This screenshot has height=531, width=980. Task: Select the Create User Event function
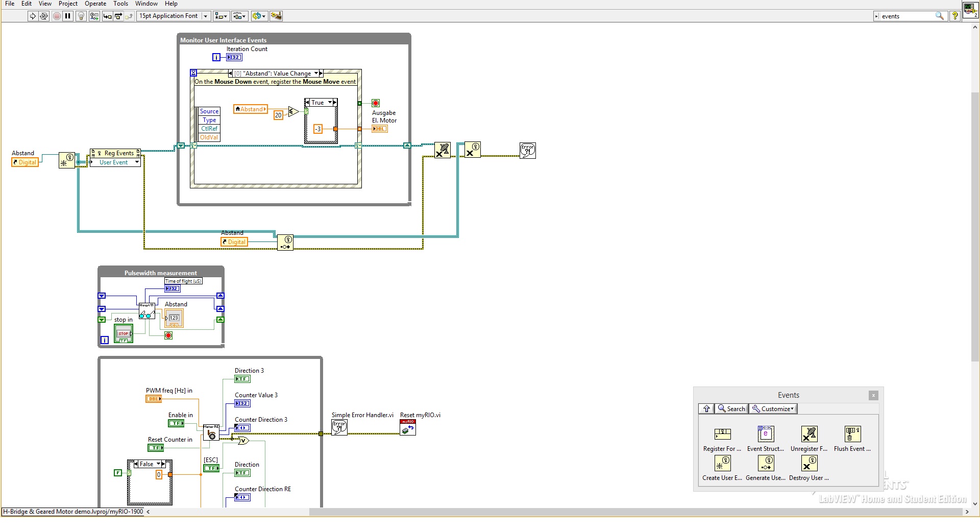point(722,464)
